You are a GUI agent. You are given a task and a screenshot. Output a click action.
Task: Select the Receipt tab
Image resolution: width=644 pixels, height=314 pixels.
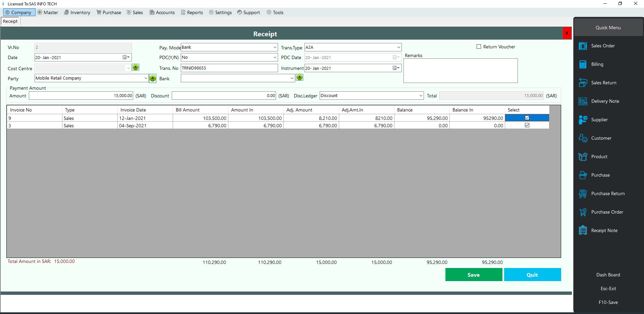pyautogui.click(x=10, y=21)
